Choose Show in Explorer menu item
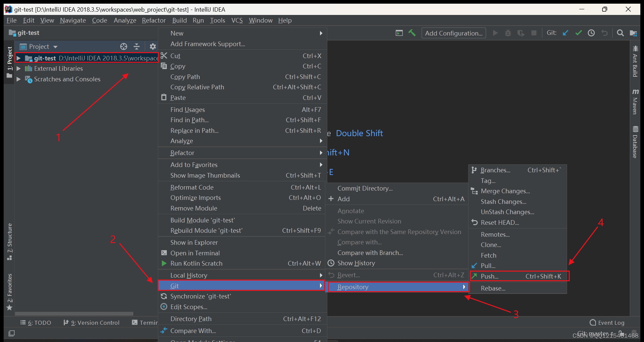This screenshot has height=342, width=644. coord(242,242)
